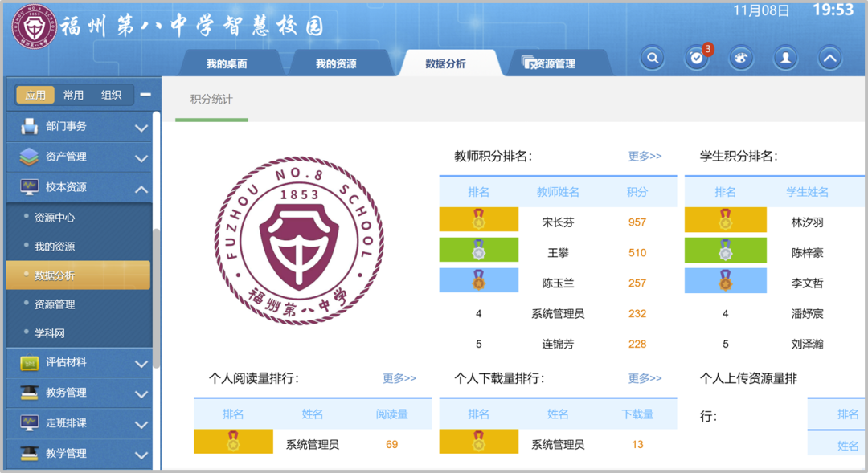Viewport: 868px width, 473px height.
Task: Click 更多>> for 个人下载量排行
Action: pyautogui.click(x=645, y=378)
